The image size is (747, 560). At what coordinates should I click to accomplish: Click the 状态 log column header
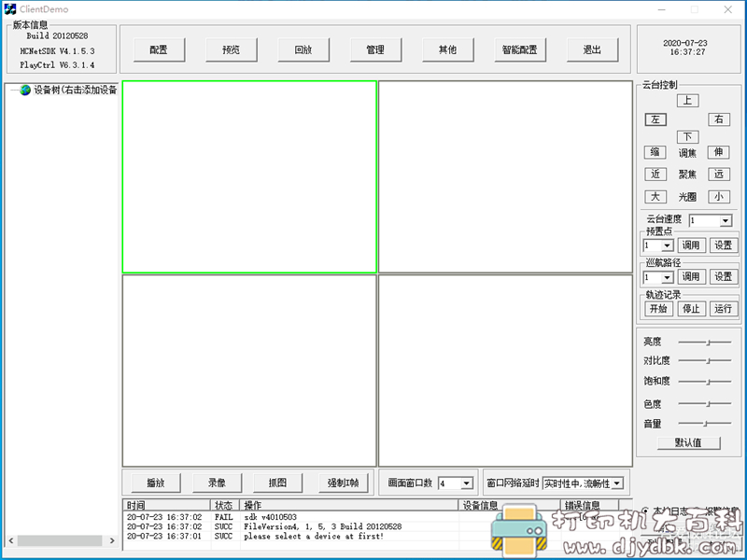(x=225, y=505)
